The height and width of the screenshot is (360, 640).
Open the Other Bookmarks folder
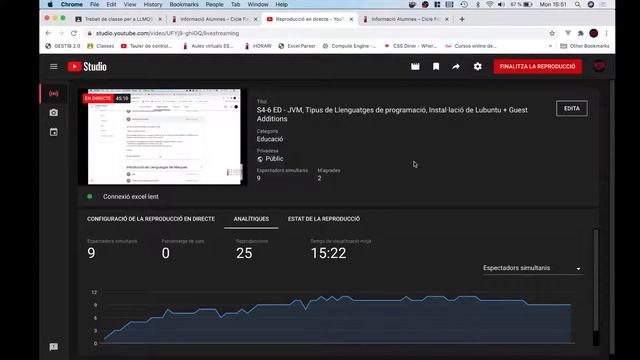click(584, 46)
